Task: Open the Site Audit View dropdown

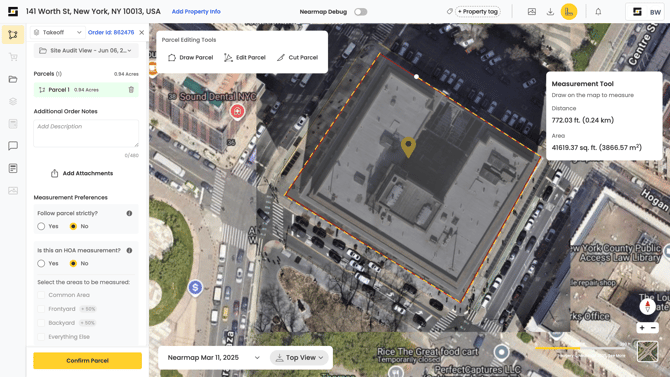Action: 86,50
